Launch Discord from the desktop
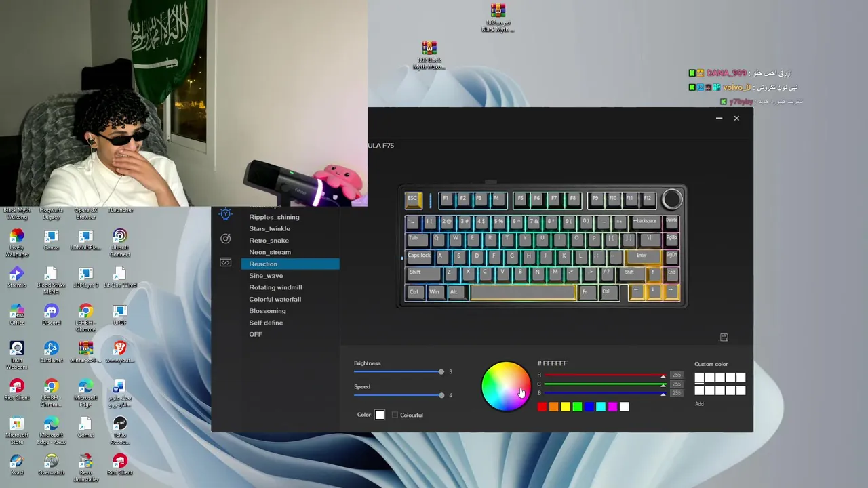 click(51, 315)
